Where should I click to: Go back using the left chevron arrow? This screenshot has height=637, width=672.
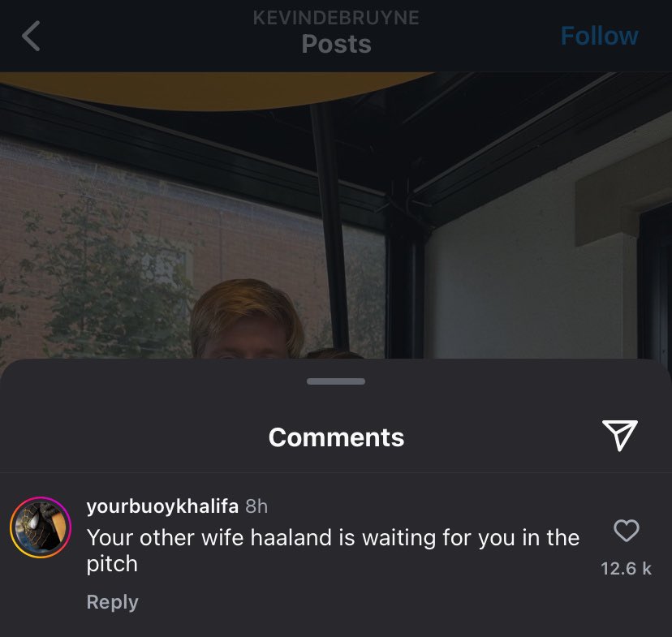(x=31, y=36)
